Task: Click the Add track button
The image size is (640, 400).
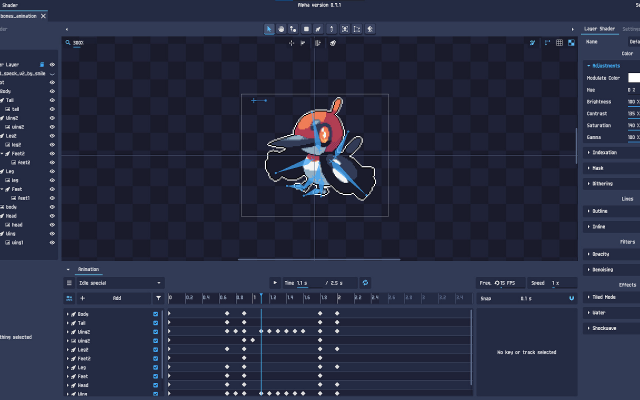Action: 117,298
